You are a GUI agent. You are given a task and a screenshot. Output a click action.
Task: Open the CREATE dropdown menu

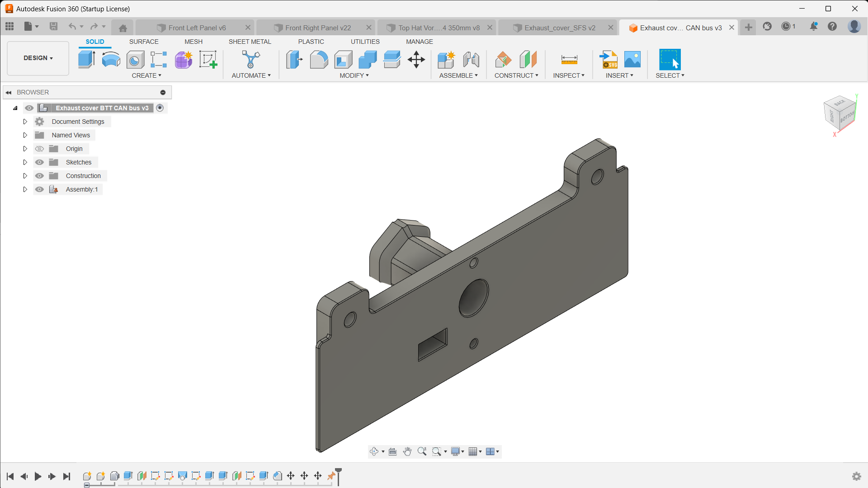(x=146, y=75)
